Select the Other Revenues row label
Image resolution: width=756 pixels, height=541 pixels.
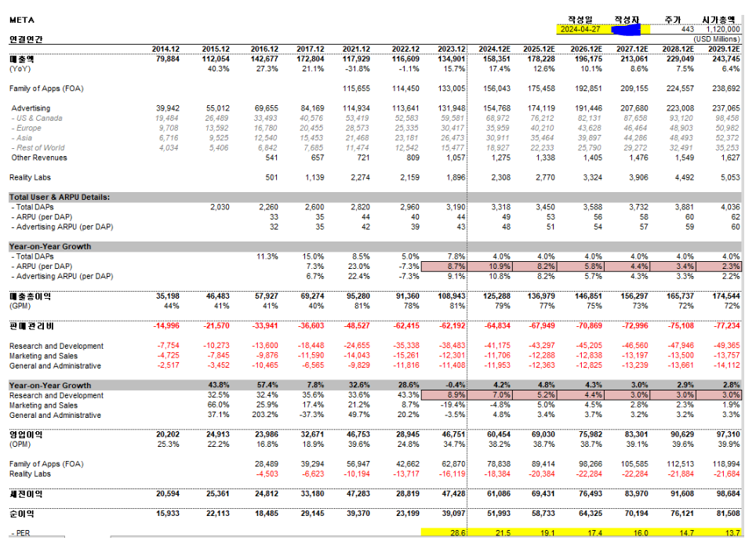39,158
